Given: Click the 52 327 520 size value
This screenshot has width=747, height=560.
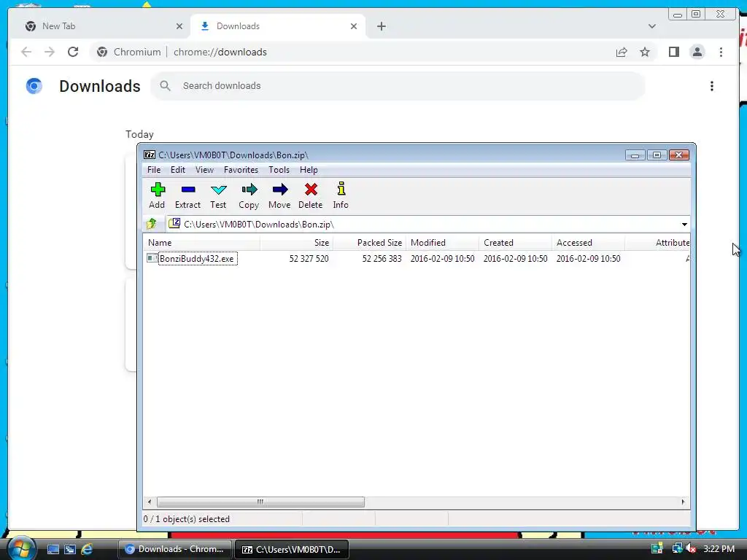Looking at the screenshot, I should coord(309,259).
